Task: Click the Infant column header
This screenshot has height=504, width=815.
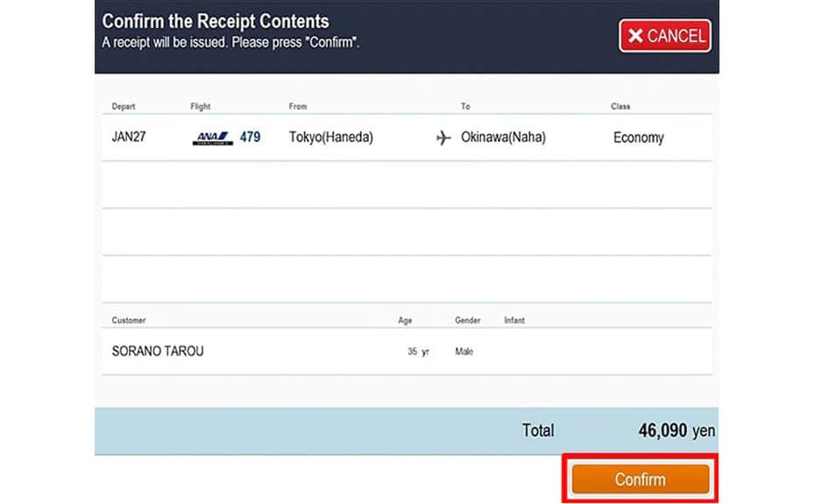Action: click(x=514, y=321)
